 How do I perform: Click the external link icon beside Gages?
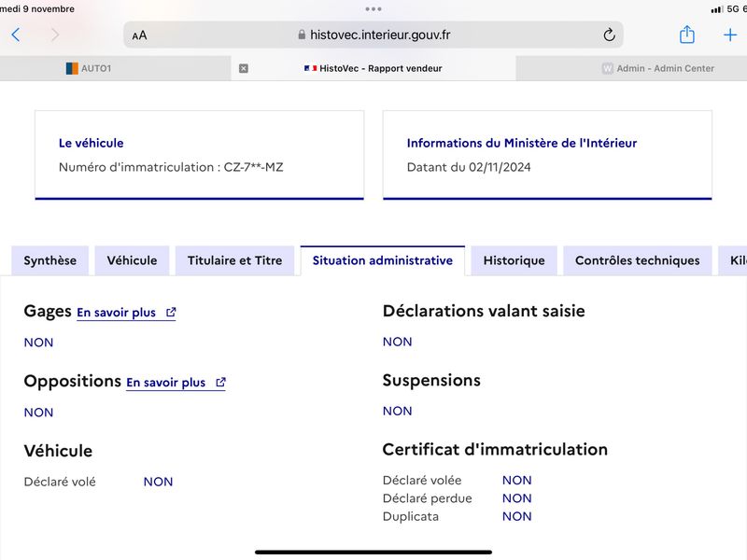(171, 313)
